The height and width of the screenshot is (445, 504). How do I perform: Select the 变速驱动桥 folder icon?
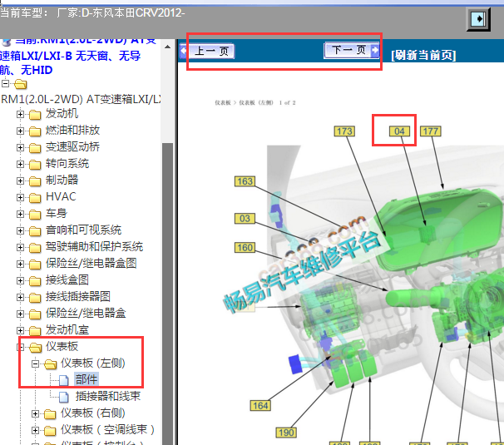(35, 148)
